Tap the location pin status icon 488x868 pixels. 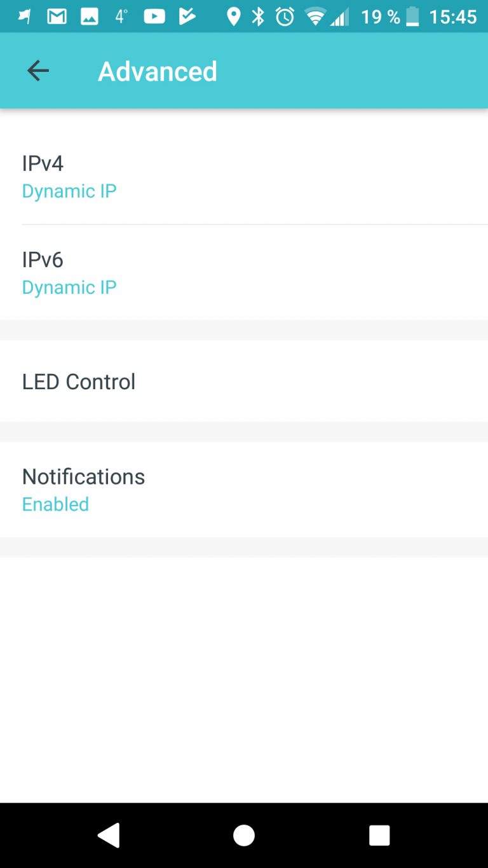click(x=234, y=17)
